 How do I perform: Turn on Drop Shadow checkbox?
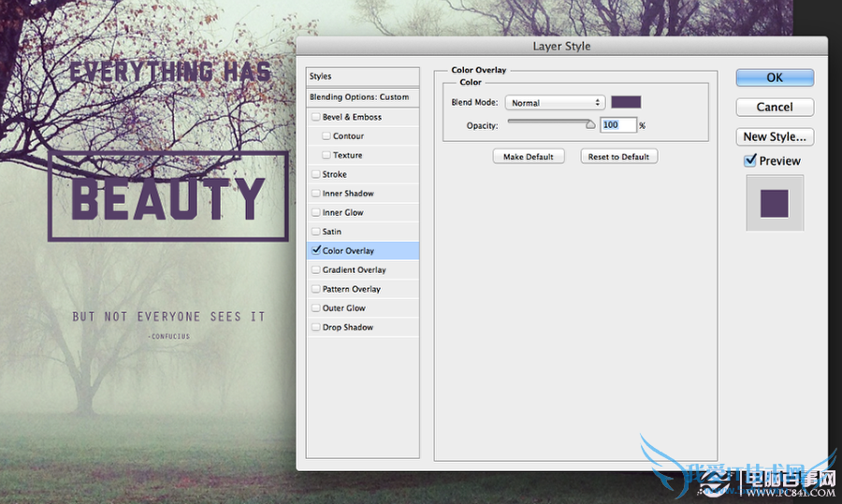[316, 327]
